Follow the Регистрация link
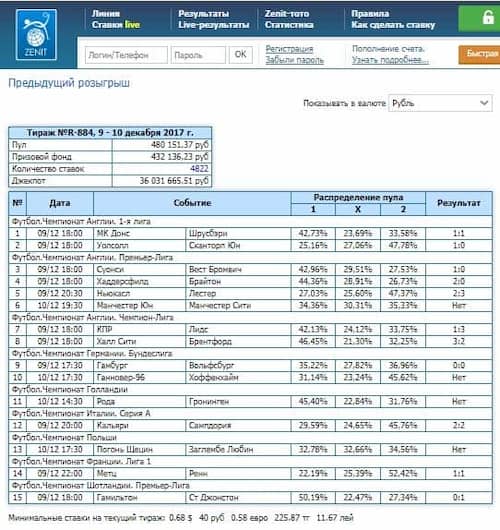 click(x=289, y=49)
